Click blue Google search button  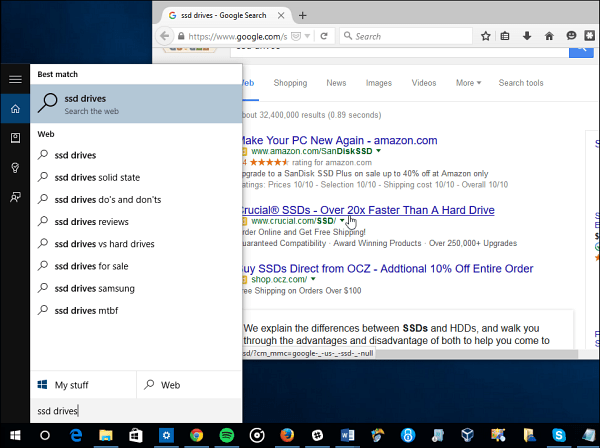coord(581,51)
